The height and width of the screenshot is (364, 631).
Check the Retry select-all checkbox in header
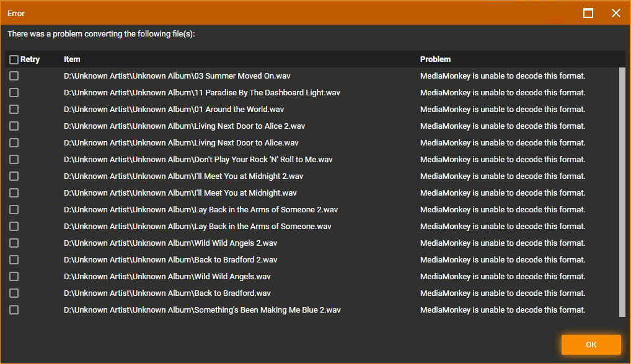tap(14, 59)
